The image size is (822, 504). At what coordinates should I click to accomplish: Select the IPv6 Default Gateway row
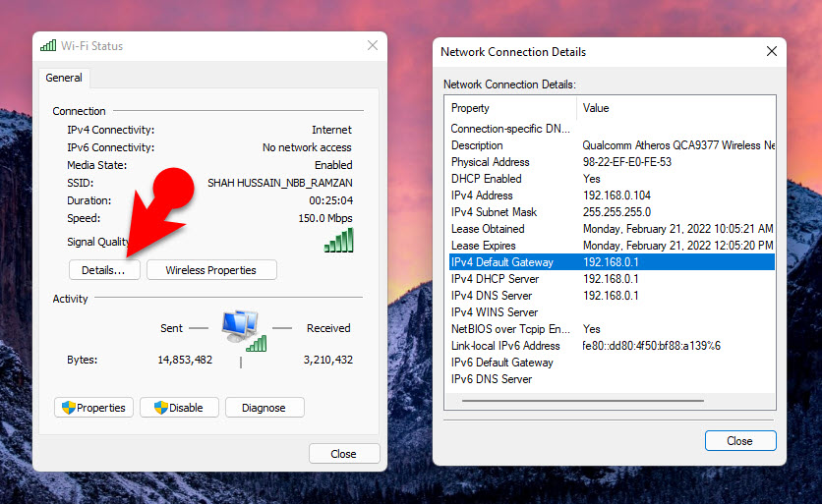612,363
